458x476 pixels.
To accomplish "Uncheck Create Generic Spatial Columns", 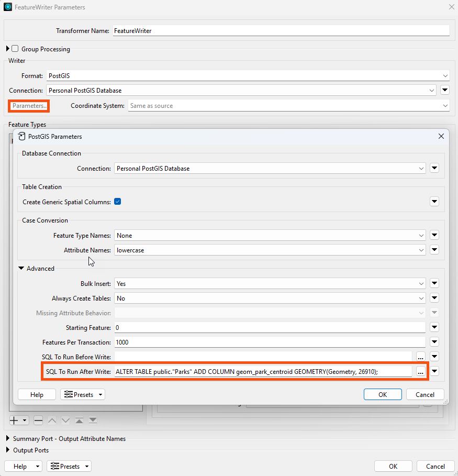I will coord(117,202).
